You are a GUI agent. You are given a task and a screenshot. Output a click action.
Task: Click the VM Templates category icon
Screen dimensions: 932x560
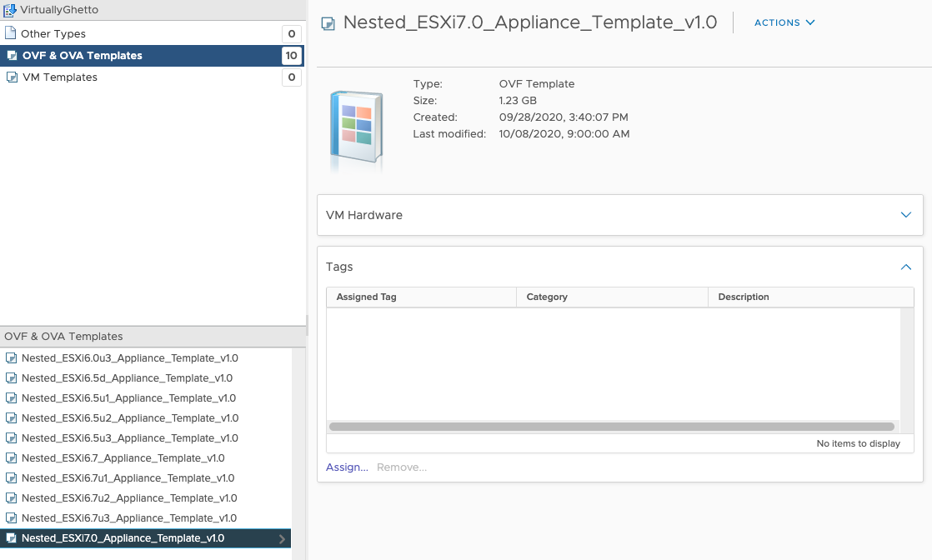tap(12, 77)
